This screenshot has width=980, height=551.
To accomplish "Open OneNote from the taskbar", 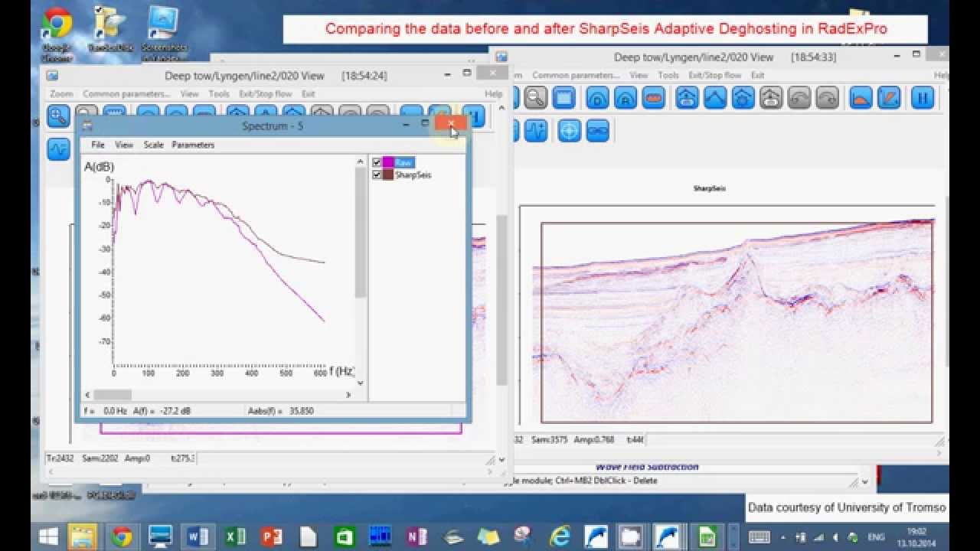I will point(416,536).
